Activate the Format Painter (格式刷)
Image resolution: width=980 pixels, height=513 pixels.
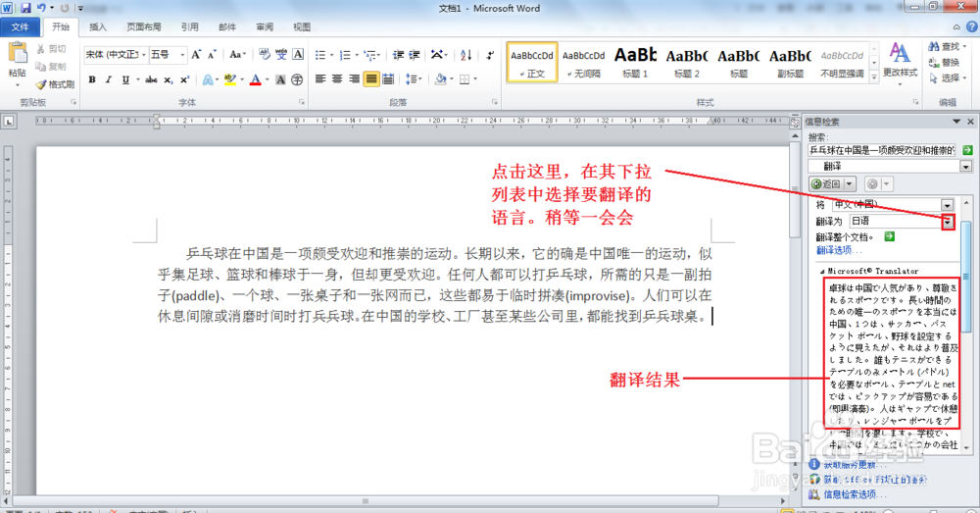pyautogui.click(x=55, y=83)
